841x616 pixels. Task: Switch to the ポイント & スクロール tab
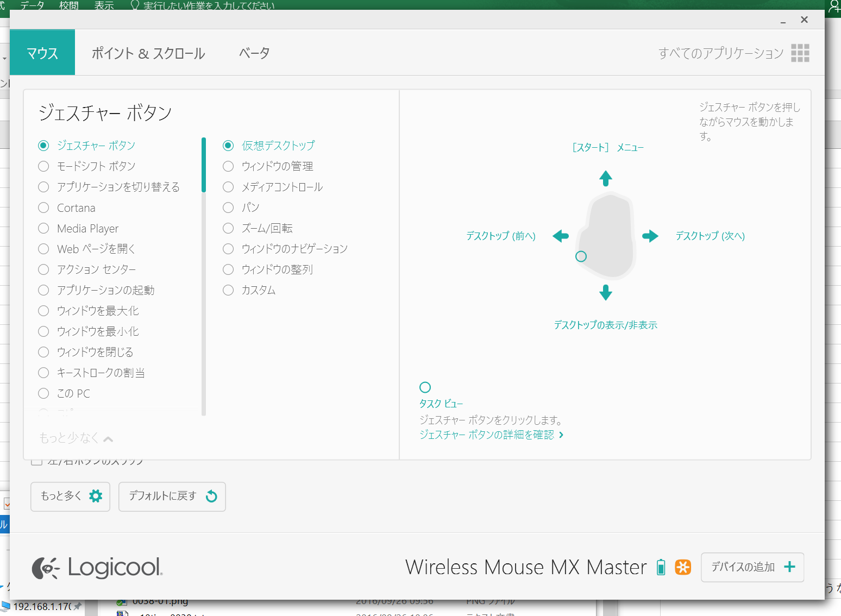coord(148,52)
